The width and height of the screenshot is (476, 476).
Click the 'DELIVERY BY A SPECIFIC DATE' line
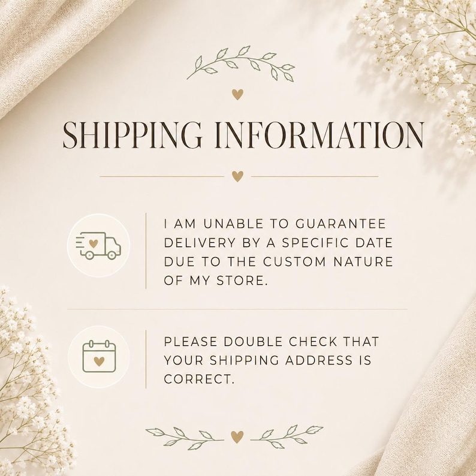[278, 243]
